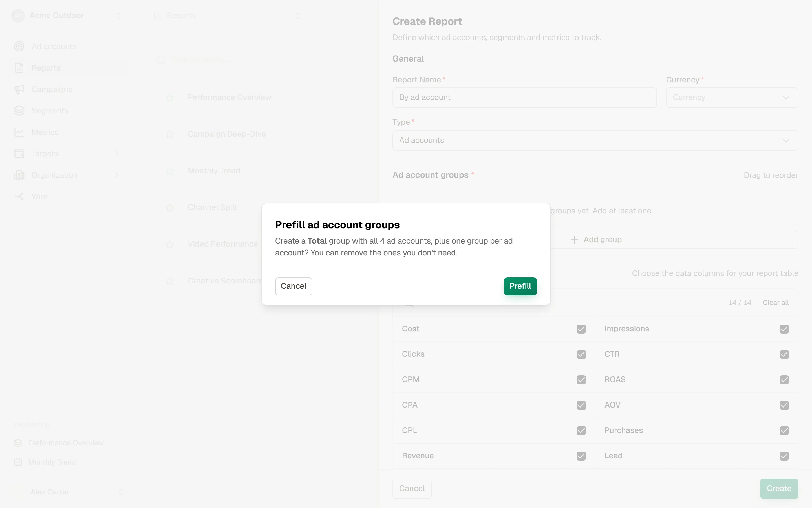Click the Campaigns megaphone icon
This screenshot has height=508, width=812.
19,89
